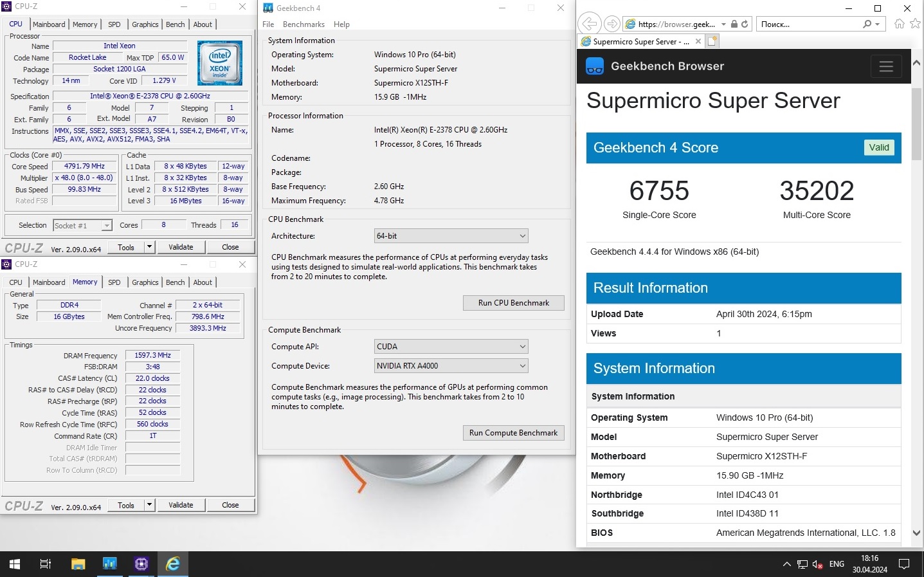This screenshot has height=577, width=924.
Task: Click the muted volume tray icon
Action: pyautogui.click(x=817, y=564)
